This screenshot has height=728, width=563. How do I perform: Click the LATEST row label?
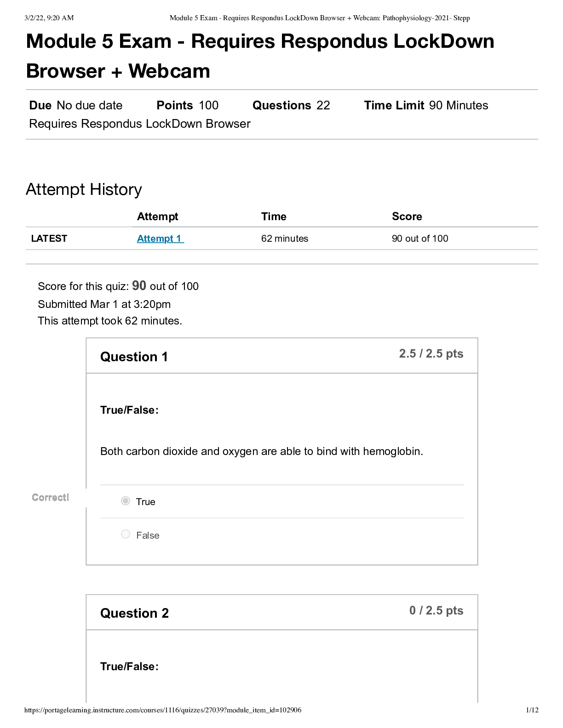(49, 239)
